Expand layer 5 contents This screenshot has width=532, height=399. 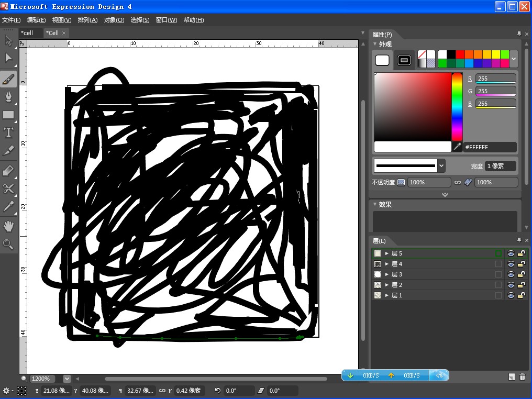[x=386, y=253]
